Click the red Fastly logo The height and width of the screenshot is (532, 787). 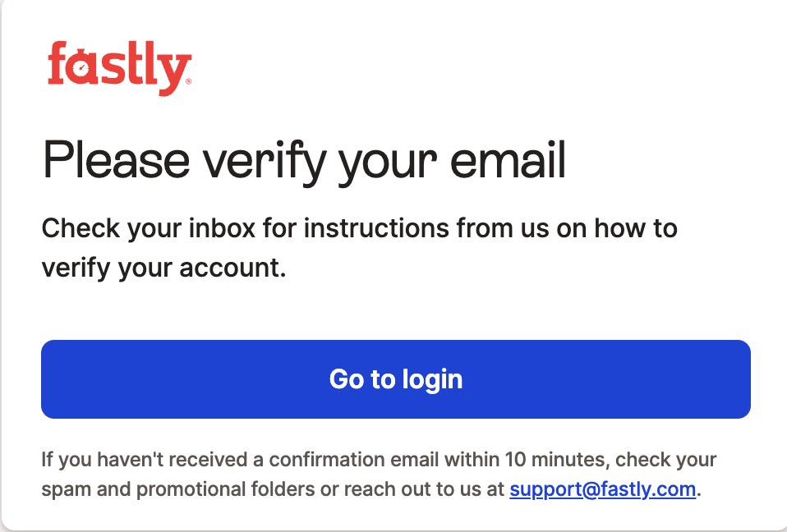point(119,68)
